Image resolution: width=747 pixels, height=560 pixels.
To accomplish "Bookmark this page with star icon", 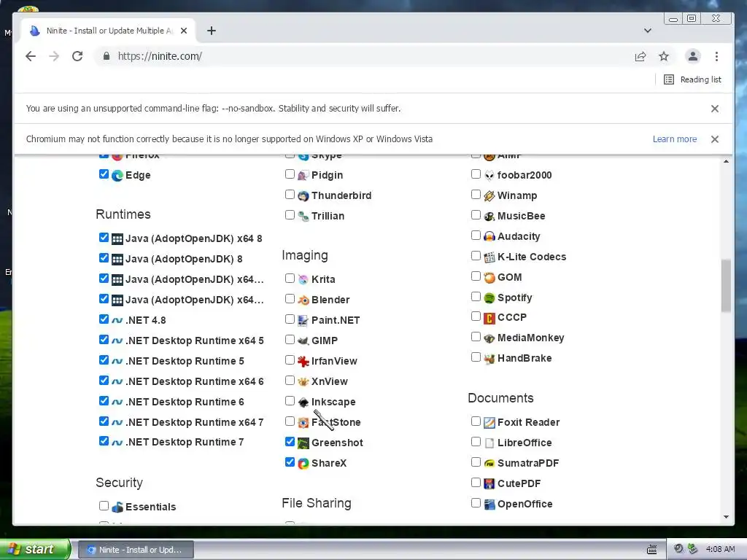I will point(664,56).
